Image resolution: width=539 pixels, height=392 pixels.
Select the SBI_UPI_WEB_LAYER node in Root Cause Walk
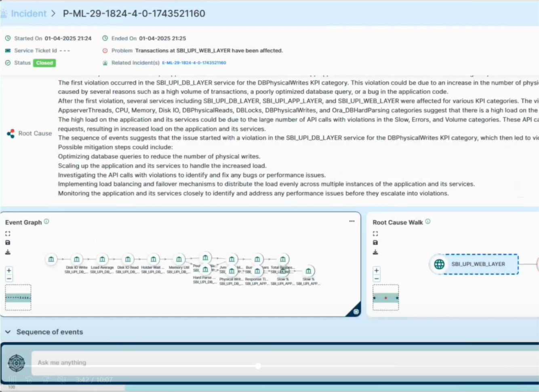pyautogui.click(x=474, y=264)
